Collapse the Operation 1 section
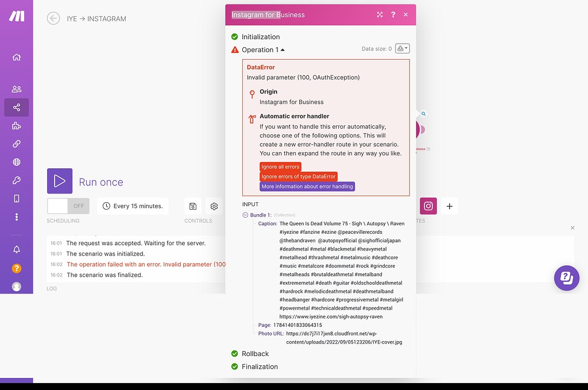588x390 pixels. click(263, 49)
